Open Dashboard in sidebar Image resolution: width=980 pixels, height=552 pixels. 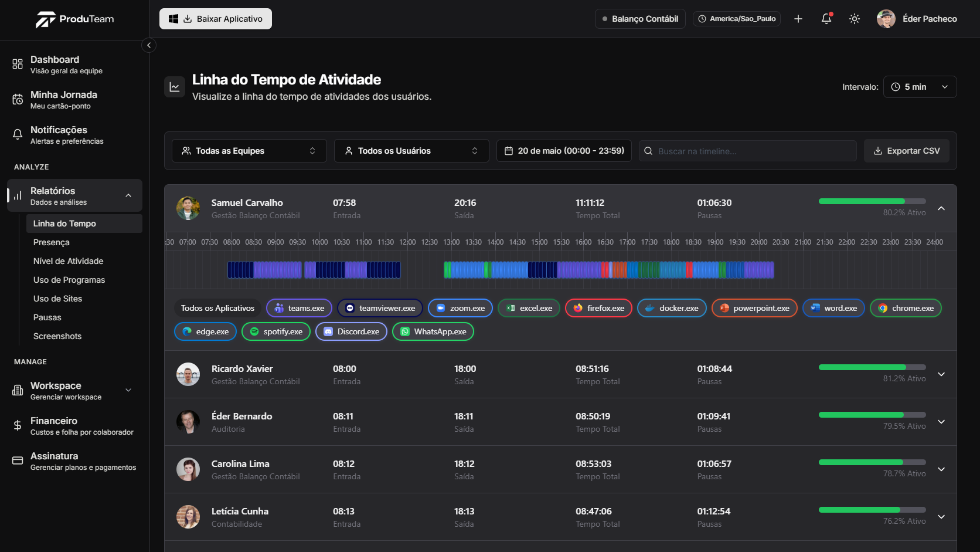(75, 65)
